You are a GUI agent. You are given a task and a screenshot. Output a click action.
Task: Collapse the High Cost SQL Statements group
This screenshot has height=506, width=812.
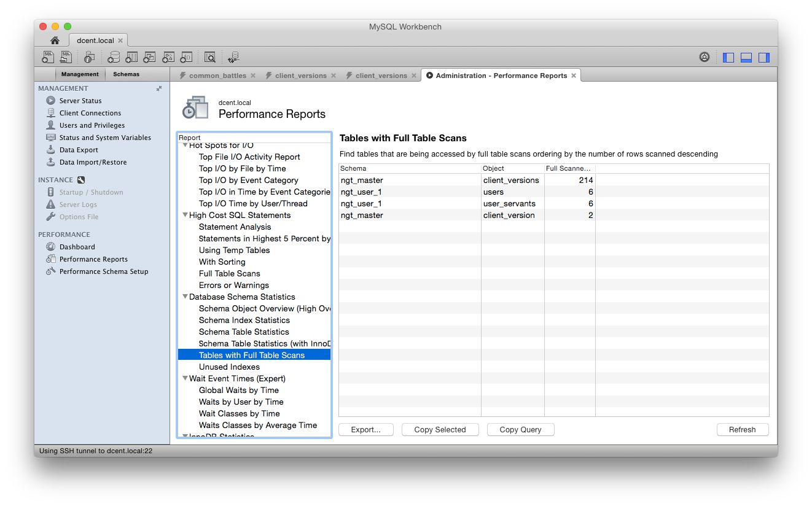point(184,215)
